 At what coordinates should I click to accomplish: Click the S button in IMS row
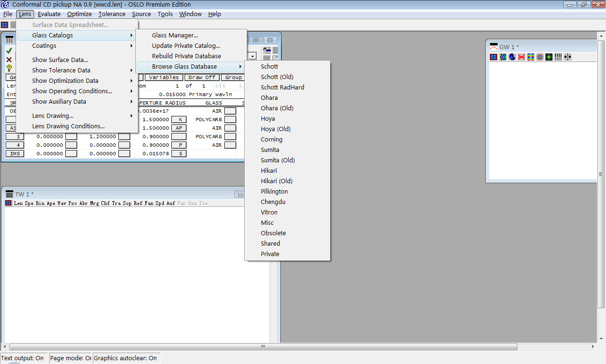point(178,154)
